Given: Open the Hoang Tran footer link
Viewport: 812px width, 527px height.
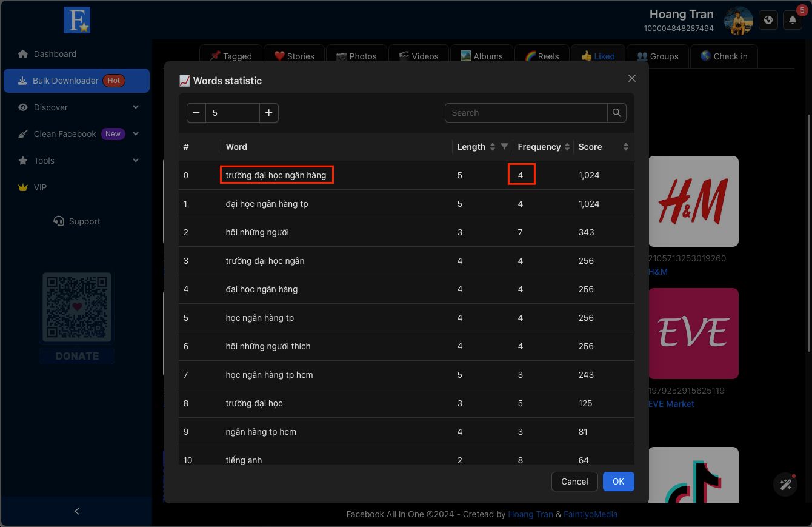Looking at the screenshot, I should pos(530,514).
